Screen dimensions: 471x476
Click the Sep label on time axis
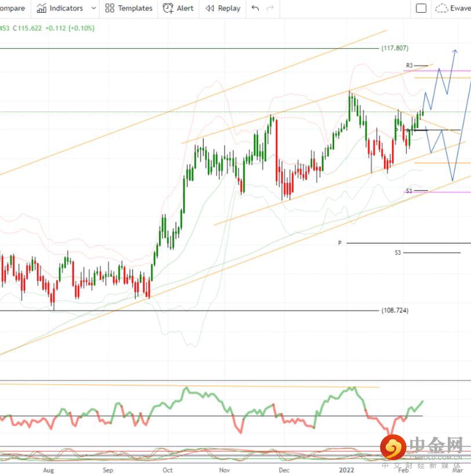pos(108,470)
